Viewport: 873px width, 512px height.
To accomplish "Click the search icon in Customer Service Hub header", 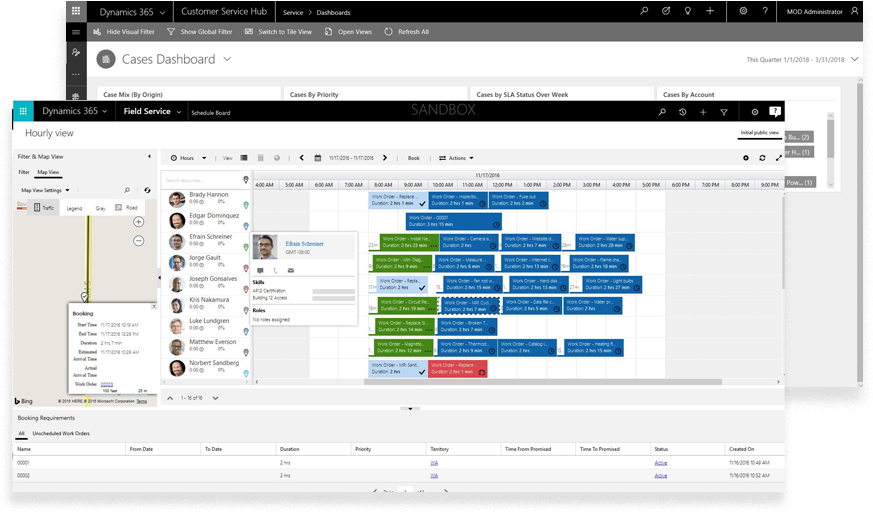I will (x=644, y=11).
